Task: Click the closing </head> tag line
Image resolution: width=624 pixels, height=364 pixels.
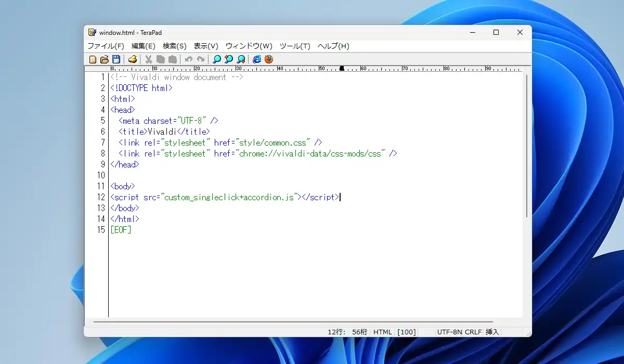Action: coord(125,165)
